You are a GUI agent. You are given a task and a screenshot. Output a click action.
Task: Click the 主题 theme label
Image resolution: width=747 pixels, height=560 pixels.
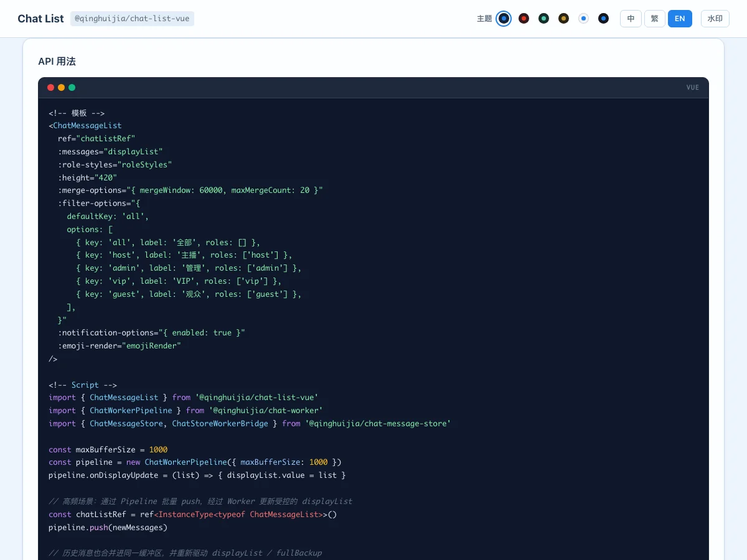[x=484, y=19]
